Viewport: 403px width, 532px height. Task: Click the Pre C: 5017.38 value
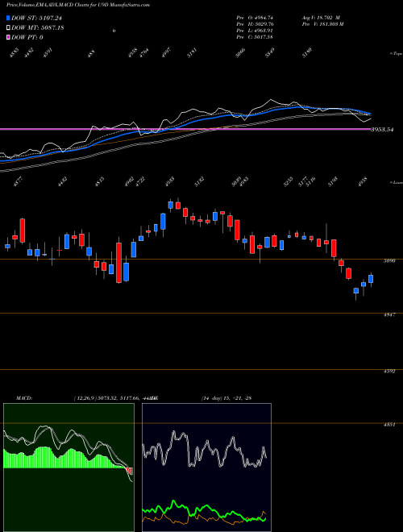[x=256, y=36]
